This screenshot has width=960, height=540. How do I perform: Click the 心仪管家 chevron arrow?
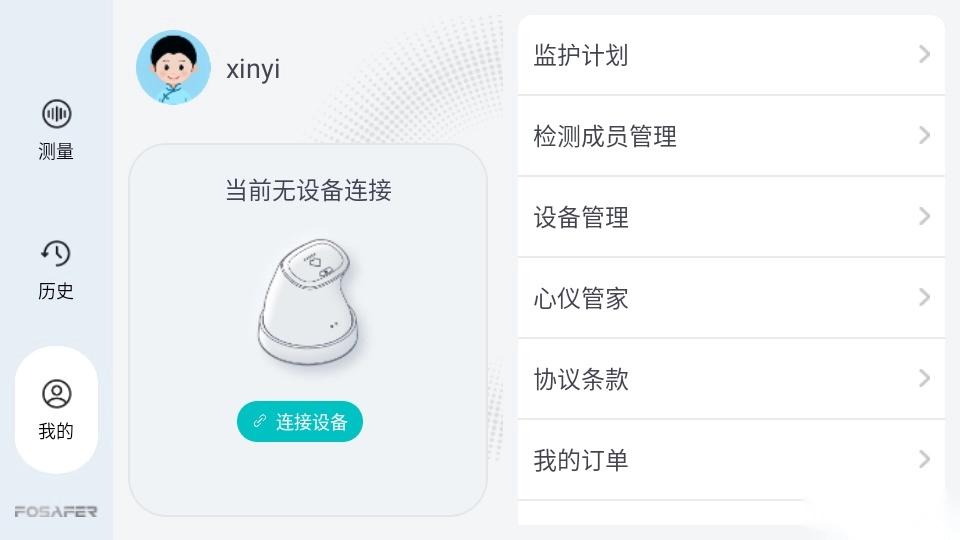(x=924, y=297)
